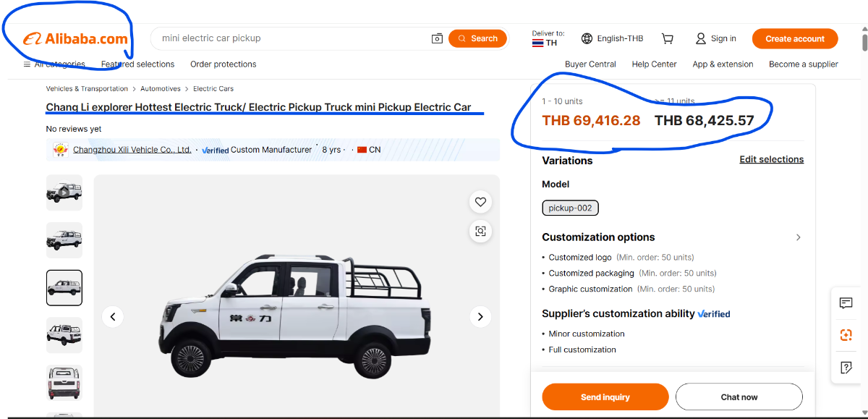The image size is (868, 419).
Task: Open the messages chat sidebar icon
Action: pos(846,303)
